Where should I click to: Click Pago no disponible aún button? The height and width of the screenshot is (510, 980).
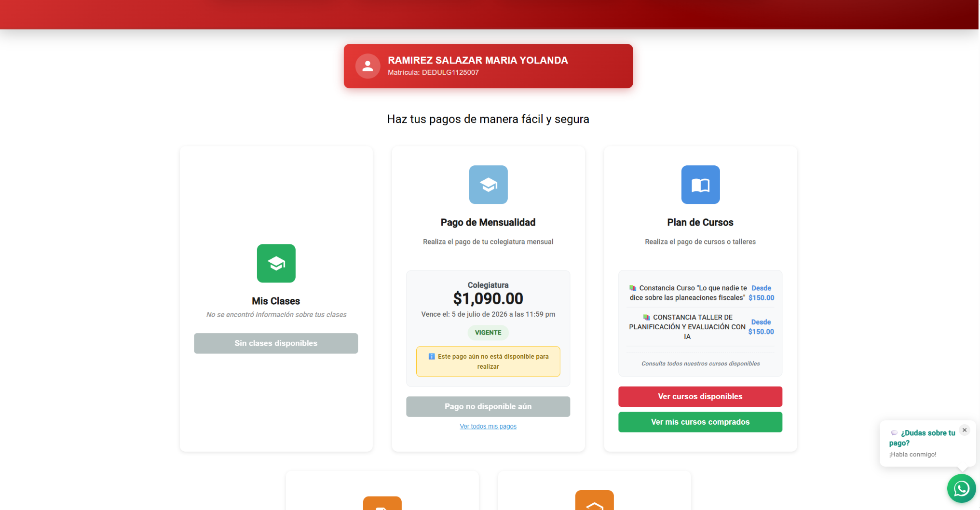tap(488, 407)
